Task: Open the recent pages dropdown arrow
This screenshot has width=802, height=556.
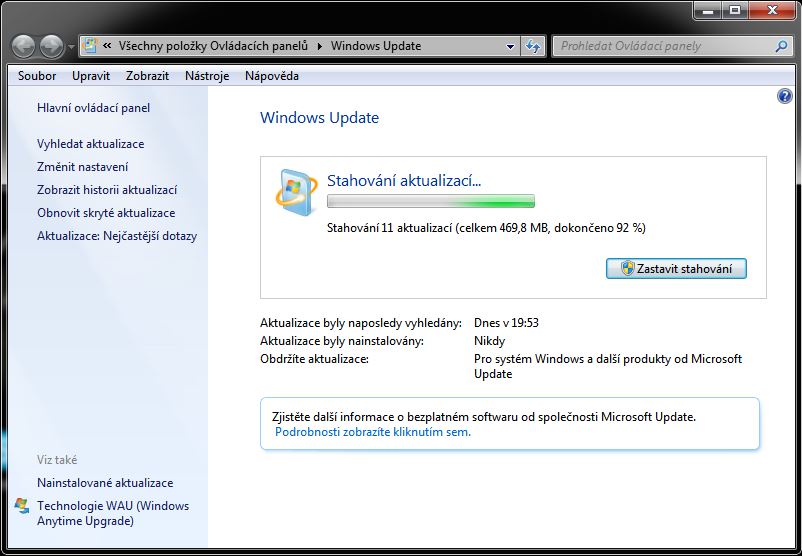Action: point(71,47)
